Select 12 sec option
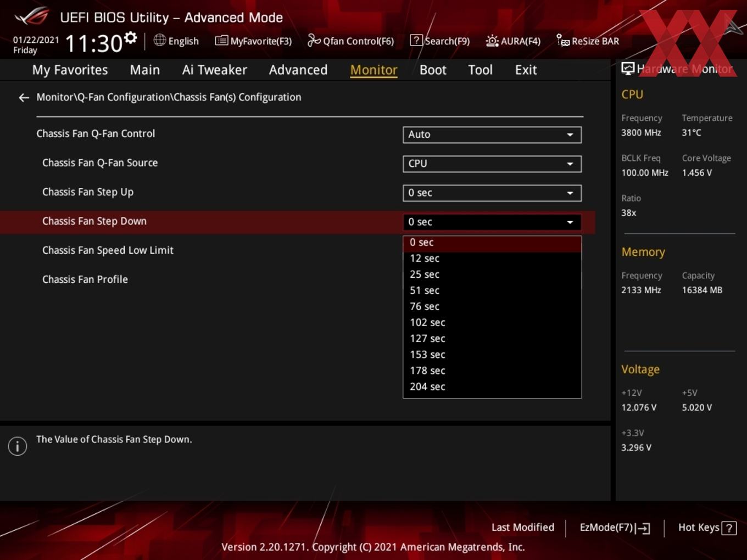 (492, 259)
